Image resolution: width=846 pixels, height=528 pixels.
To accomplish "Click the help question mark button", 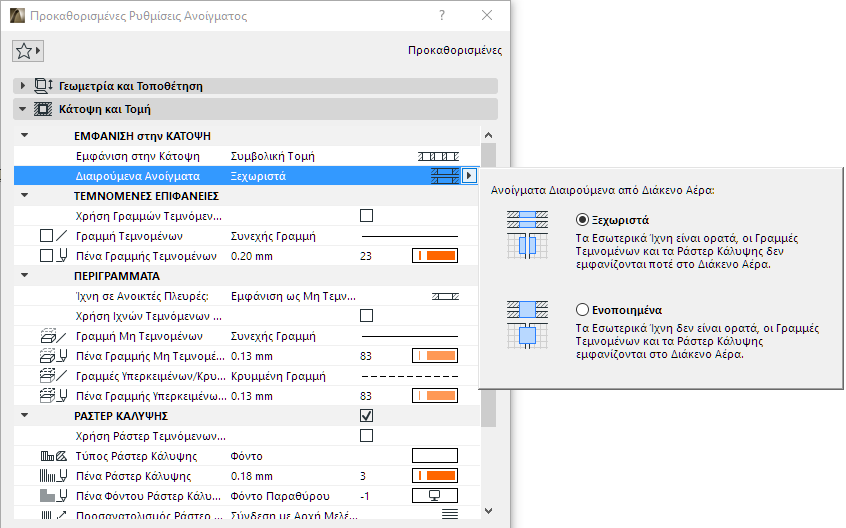I will tap(442, 16).
